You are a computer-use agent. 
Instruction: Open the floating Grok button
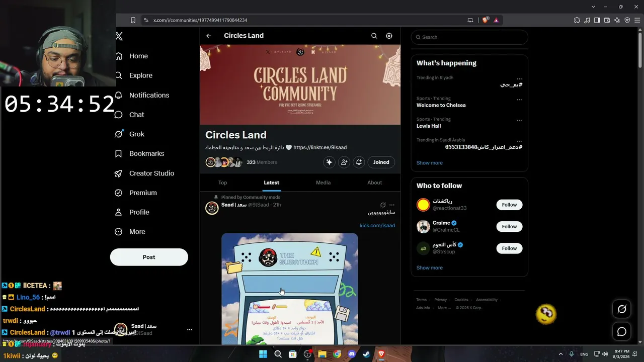(622, 309)
